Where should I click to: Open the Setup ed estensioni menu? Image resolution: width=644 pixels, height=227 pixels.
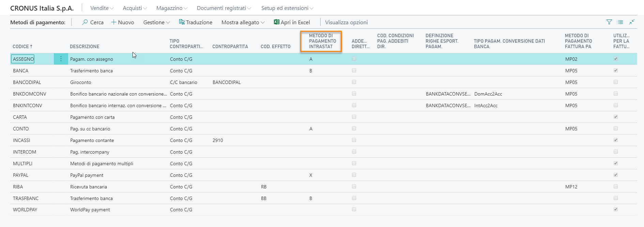[x=287, y=8]
